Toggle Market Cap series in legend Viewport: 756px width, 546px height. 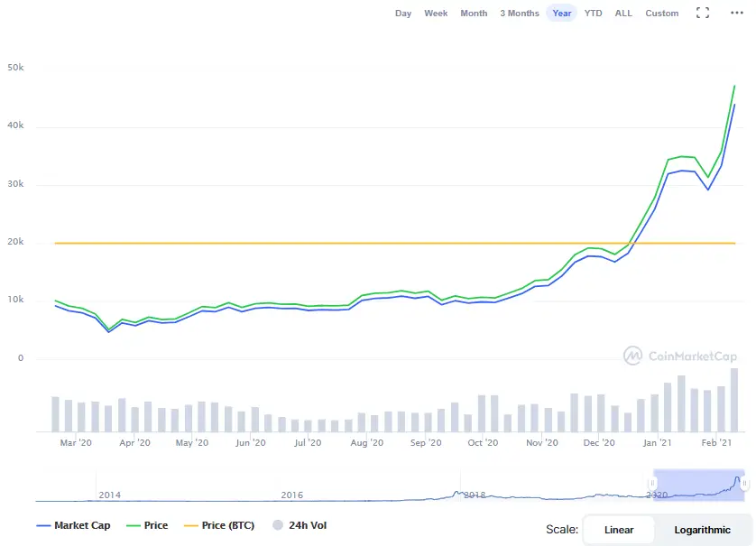(x=73, y=525)
